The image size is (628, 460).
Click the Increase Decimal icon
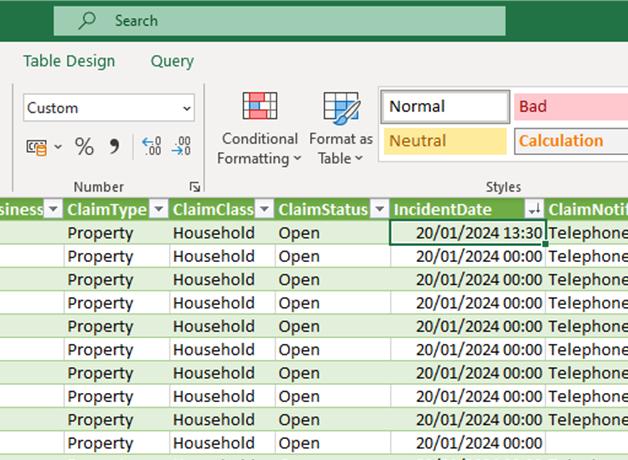point(151,147)
